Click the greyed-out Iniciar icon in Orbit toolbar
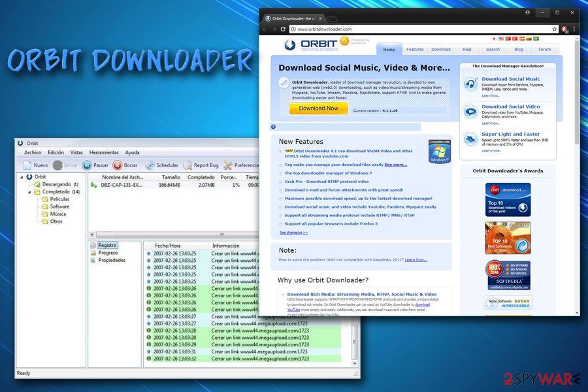The height and width of the screenshot is (392, 588). [x=57, y=165]
